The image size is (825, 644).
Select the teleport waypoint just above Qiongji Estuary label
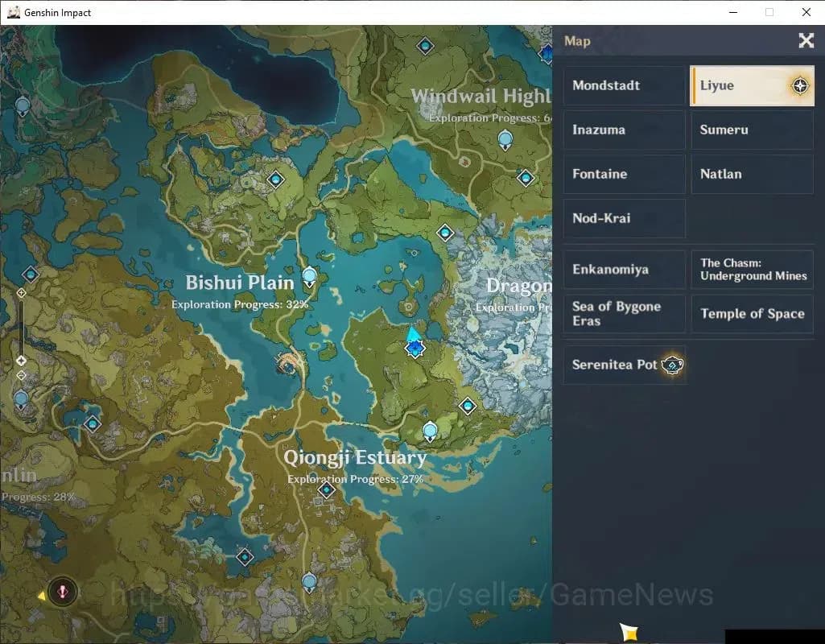tap(430, 431)
